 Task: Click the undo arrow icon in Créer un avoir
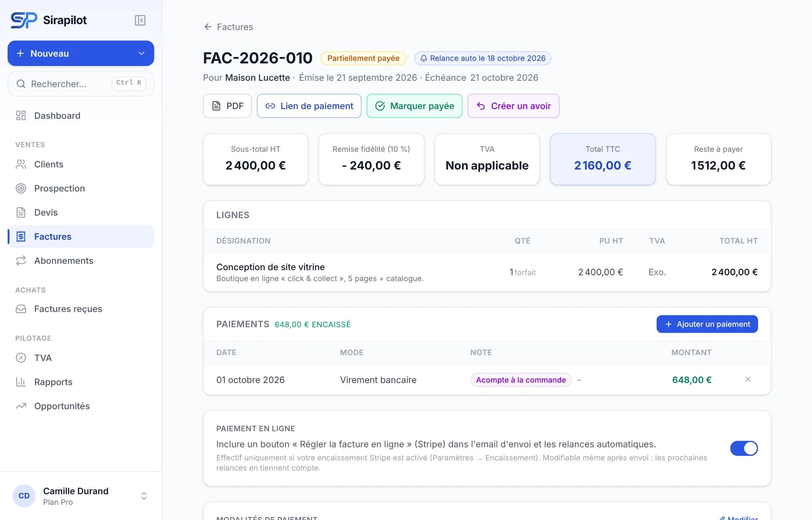point(481,106)
